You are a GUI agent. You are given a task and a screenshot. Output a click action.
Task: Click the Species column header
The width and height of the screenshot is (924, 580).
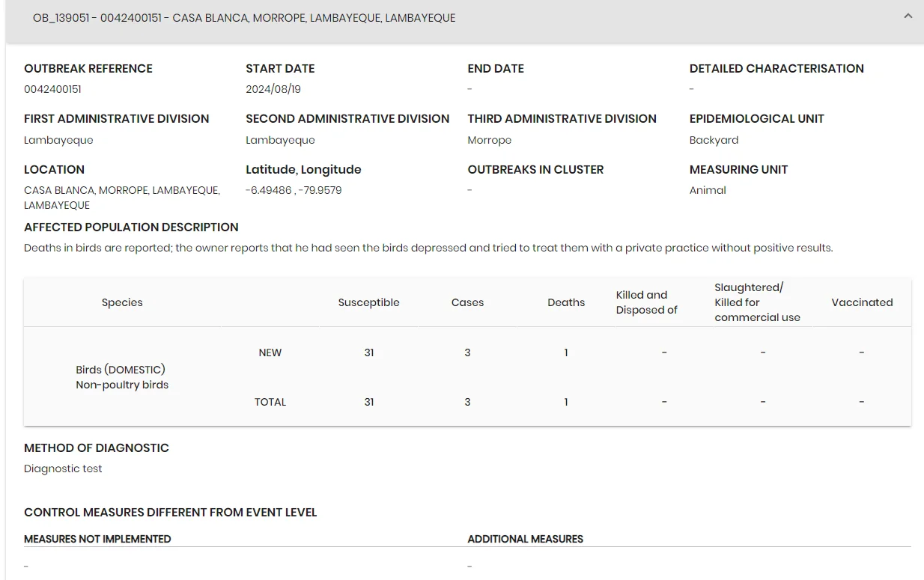coord(122,302)
